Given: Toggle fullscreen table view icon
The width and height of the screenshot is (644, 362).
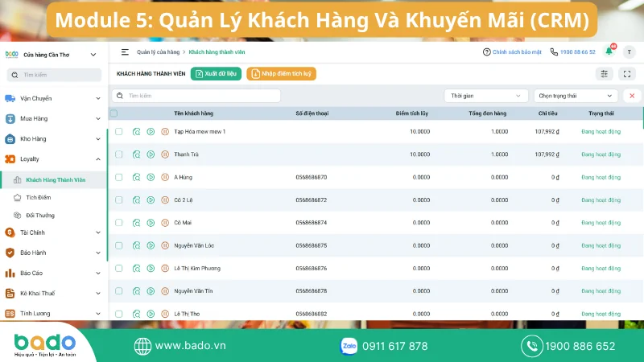Looking at the screenshot, I should point(627,74).
